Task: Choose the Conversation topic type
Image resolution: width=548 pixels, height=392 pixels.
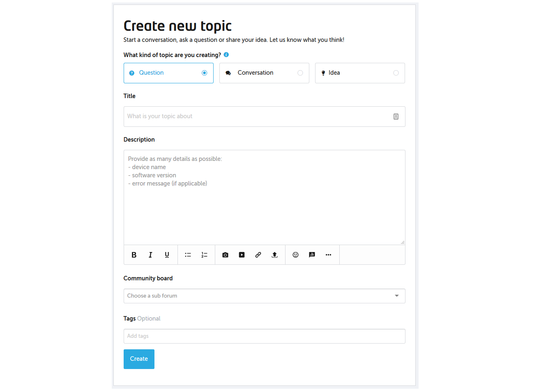Action: coord(264,73)
